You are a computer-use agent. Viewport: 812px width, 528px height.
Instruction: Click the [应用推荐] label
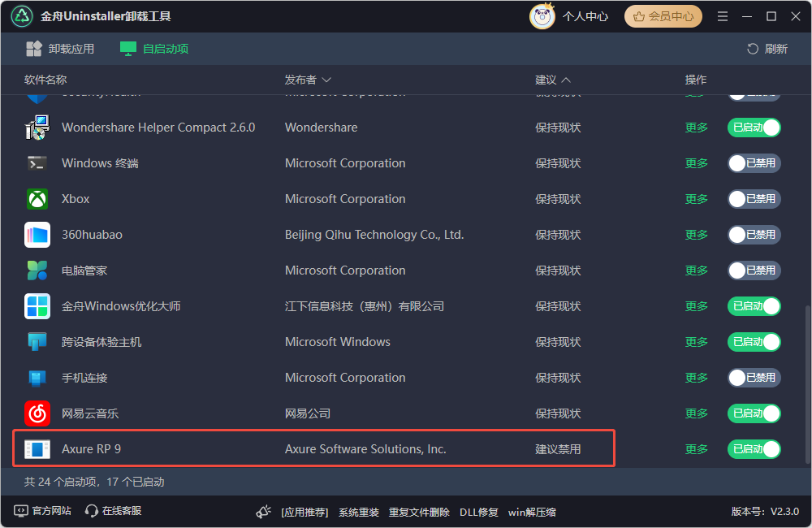304,513
